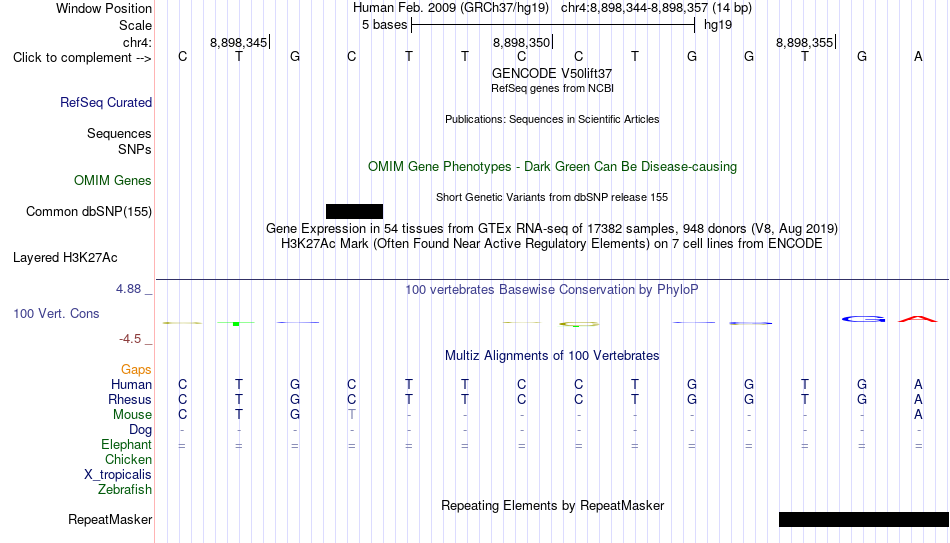Click the '5 bases' scale text

(385, 25)
